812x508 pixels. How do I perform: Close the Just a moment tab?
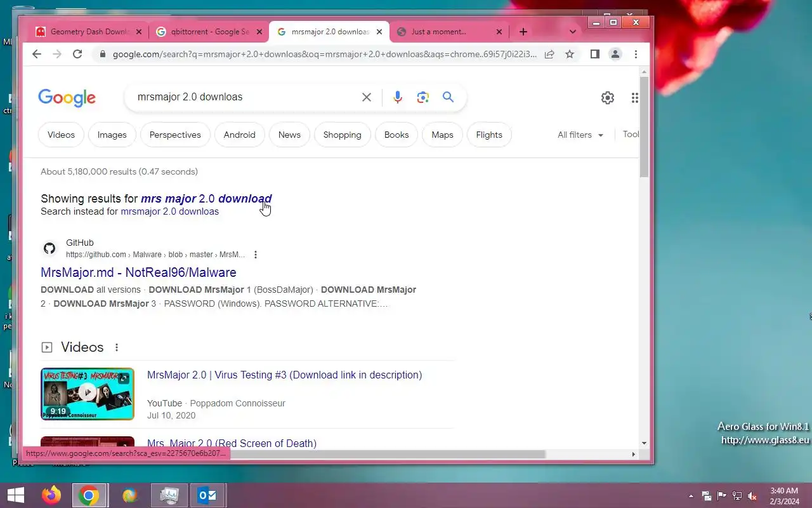coord(499,32)
